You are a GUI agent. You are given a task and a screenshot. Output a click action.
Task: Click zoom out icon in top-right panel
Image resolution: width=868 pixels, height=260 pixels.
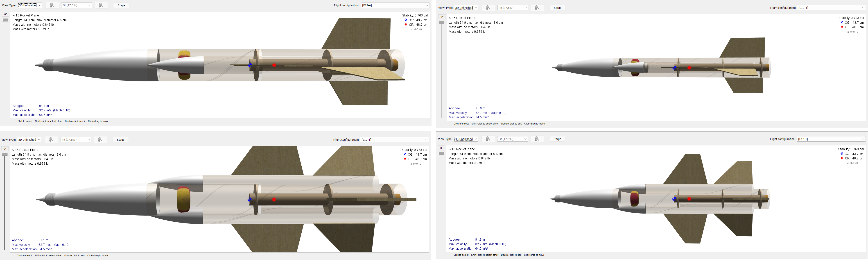click(x=488, y=8)
